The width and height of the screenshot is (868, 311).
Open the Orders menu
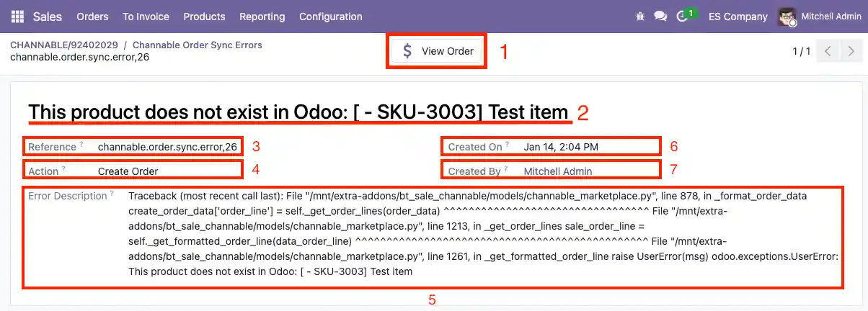92,17
